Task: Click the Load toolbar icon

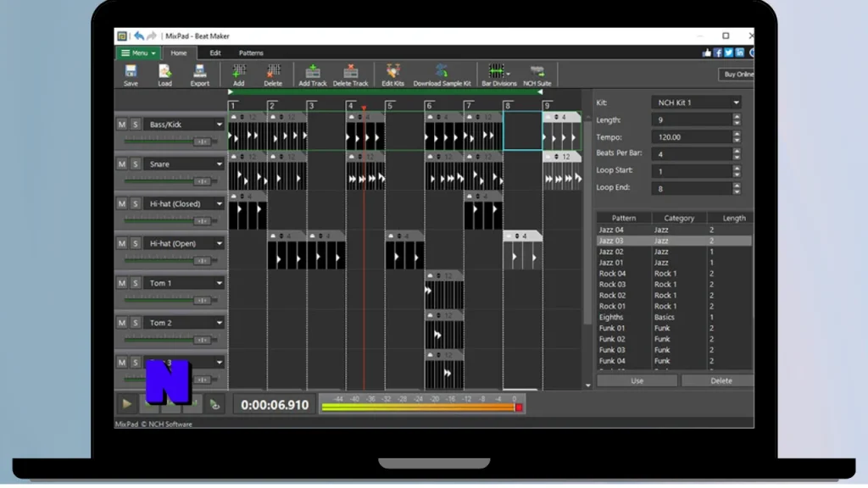Action: pyautogui.click(x=164, y=75)
